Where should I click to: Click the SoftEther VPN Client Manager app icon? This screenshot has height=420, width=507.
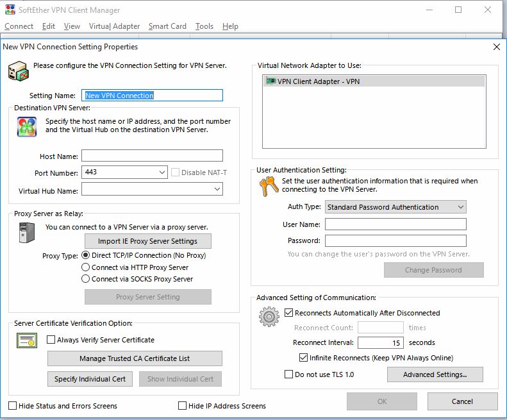10,10
